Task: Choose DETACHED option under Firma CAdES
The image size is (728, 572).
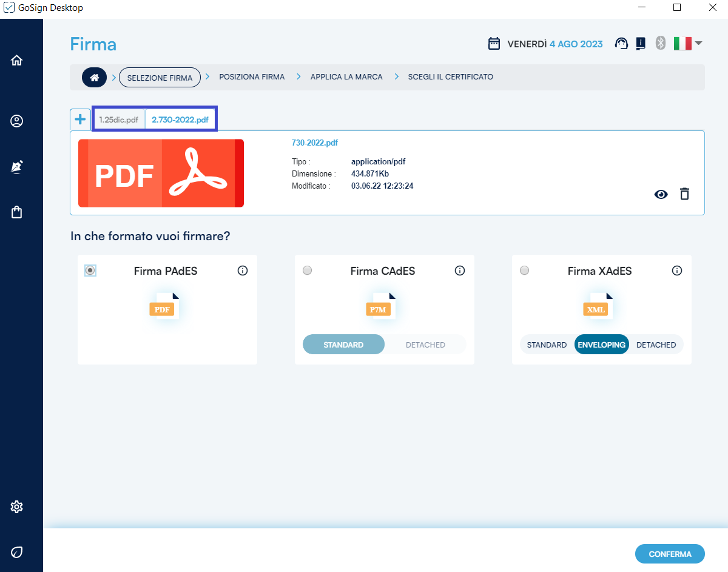Action: coord(425,345)
